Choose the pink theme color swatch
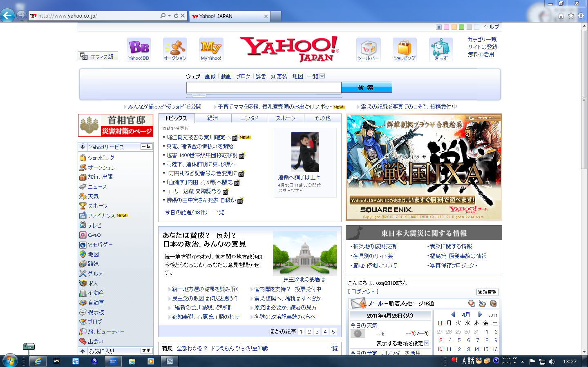Screen dimensions: 588x367 point(447,27)
